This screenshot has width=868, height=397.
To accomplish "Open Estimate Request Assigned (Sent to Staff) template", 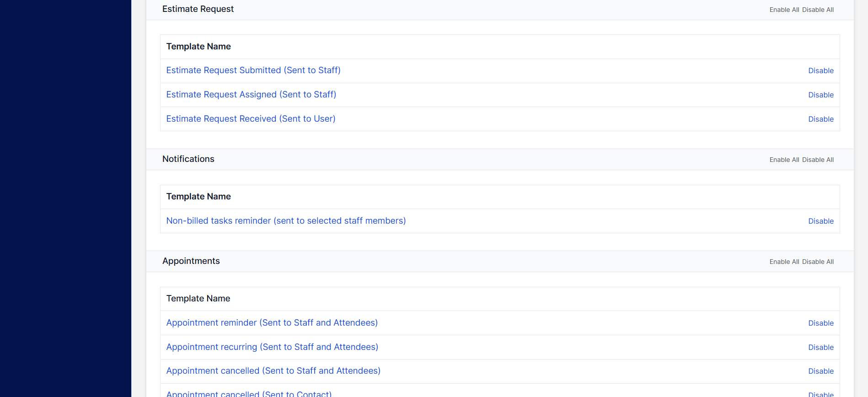I will tap(251, 95).
